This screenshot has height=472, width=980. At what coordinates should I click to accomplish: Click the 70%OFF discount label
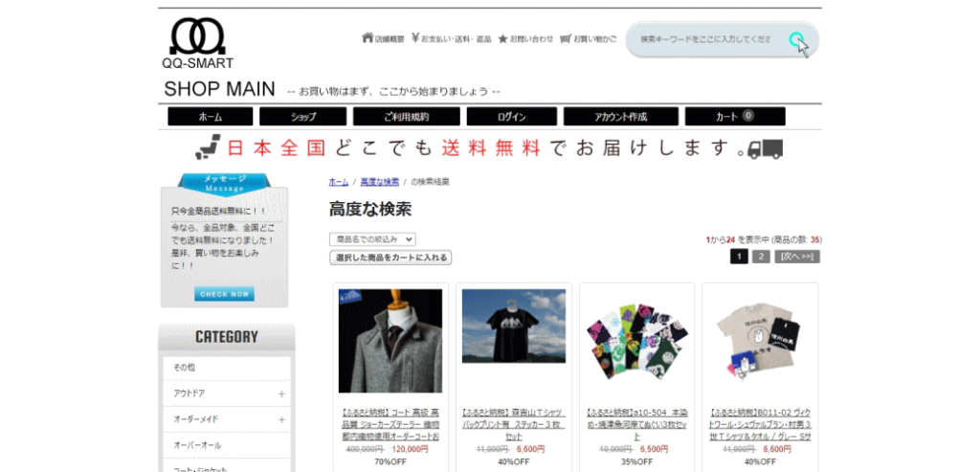[x=390, y=462]
